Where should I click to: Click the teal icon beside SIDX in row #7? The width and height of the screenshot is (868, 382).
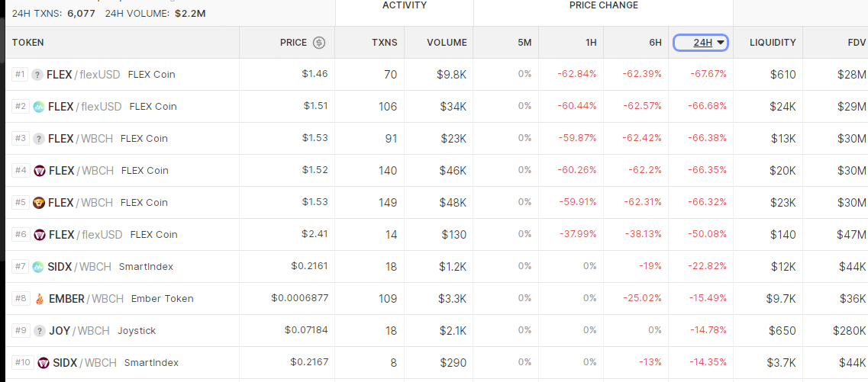pyautogui.click(x=37, y=267)
